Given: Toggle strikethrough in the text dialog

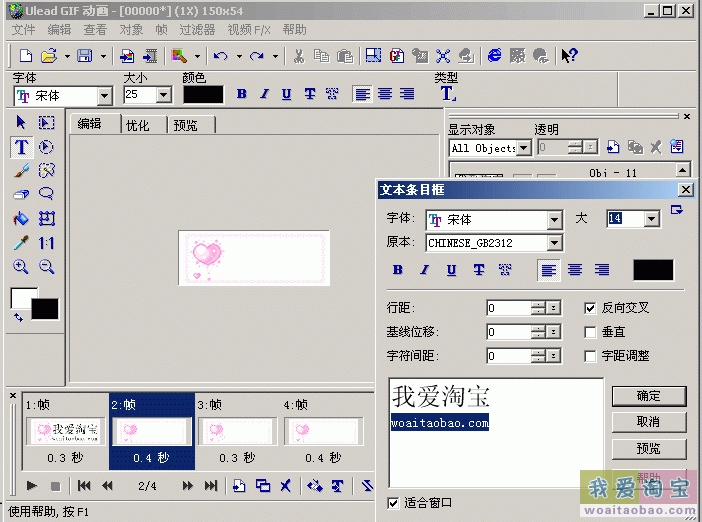Looking at the screenshot, I should 479,270.
